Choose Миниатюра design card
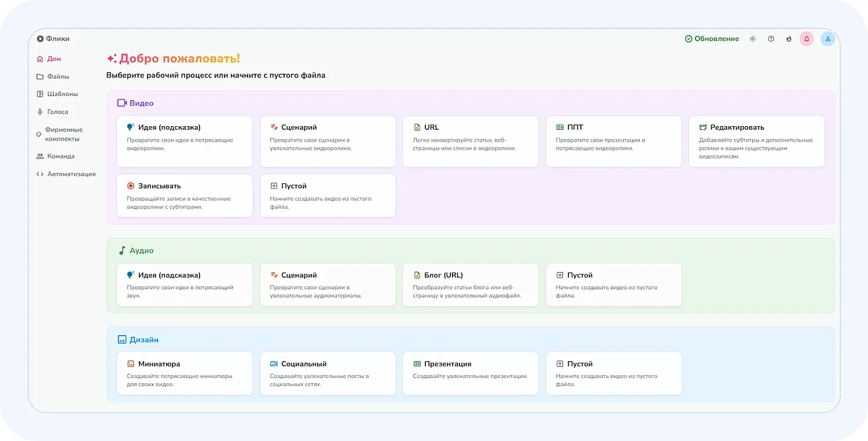The height and width of the screenshot is (441, 868). point(185,373)
